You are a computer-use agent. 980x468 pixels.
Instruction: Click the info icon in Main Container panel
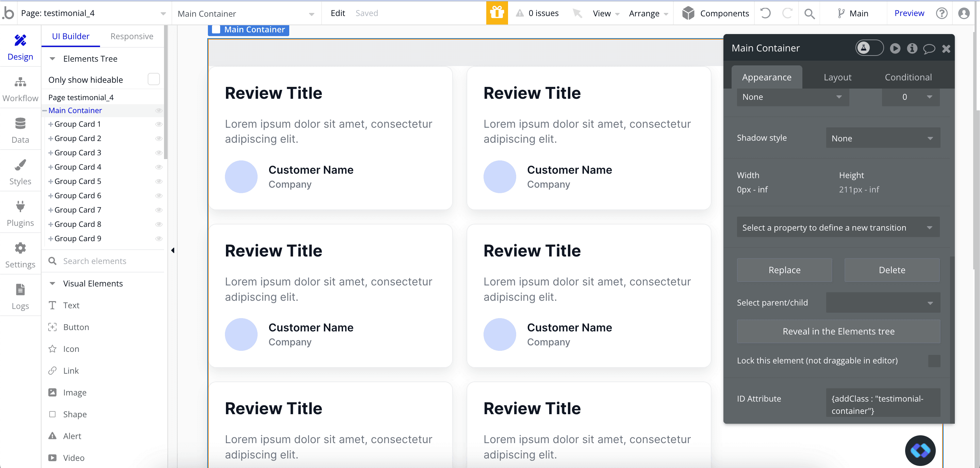tap(912, 48)
